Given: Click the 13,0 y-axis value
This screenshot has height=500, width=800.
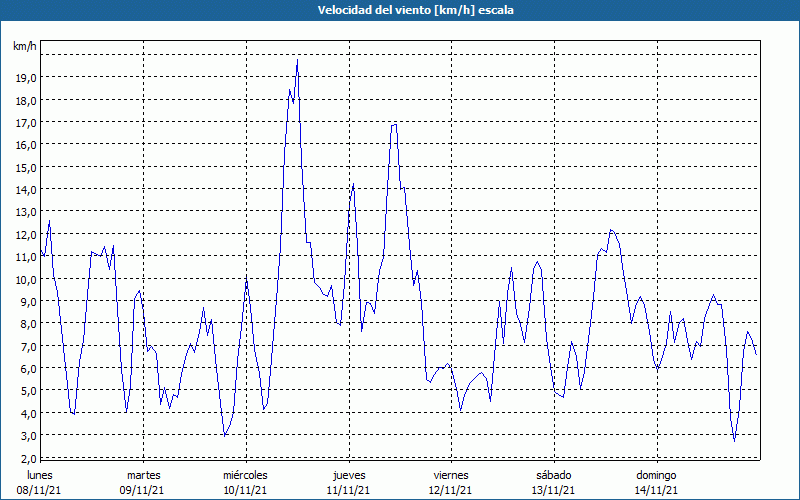Looking at the screenshot, I should coord(26,212).
